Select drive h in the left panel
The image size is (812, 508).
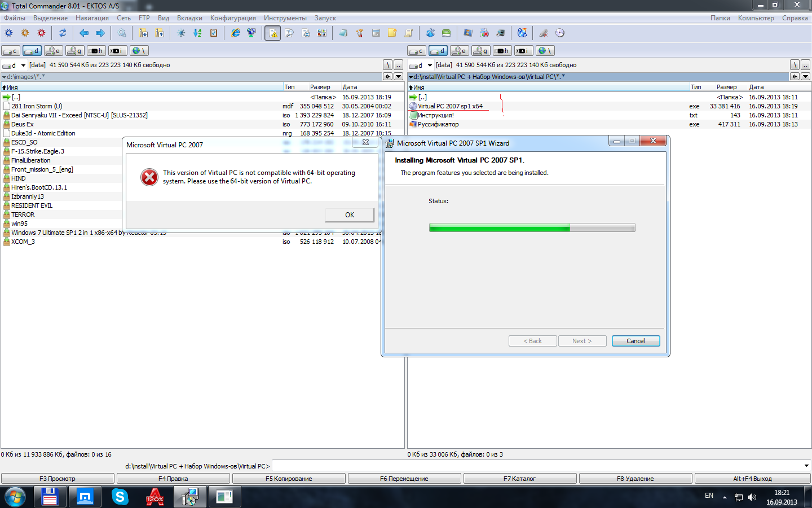point(96,51)
